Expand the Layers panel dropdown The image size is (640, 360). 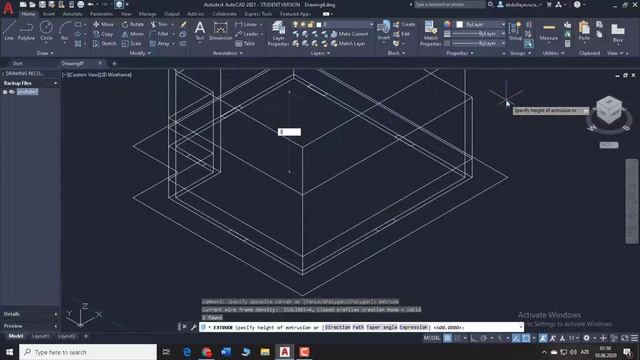(320, 53)
